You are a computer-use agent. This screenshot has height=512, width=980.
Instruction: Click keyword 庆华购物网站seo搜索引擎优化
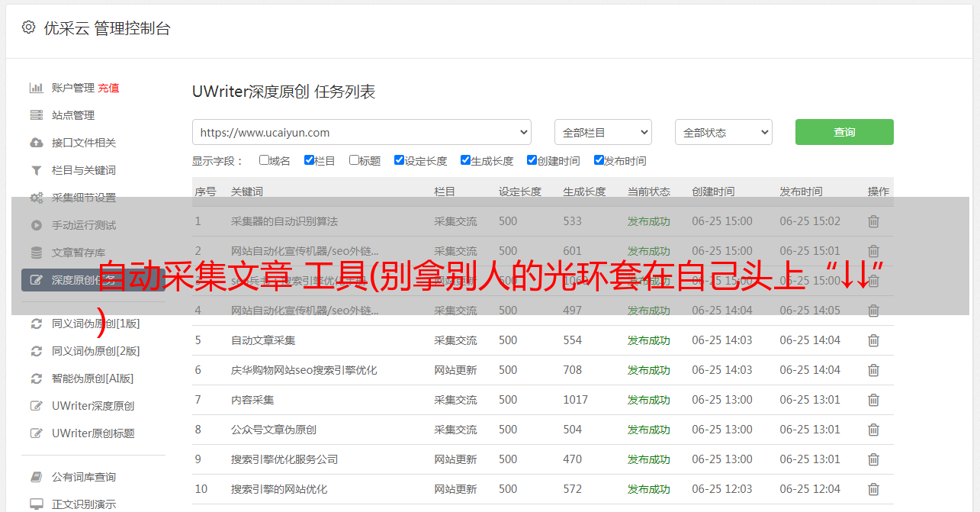click(304, 370)
